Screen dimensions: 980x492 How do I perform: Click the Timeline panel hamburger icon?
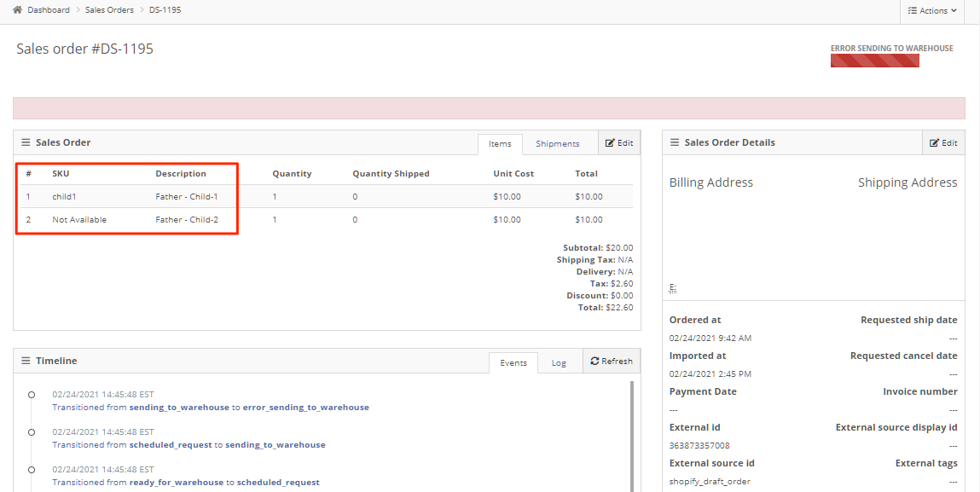coord(26,361)
